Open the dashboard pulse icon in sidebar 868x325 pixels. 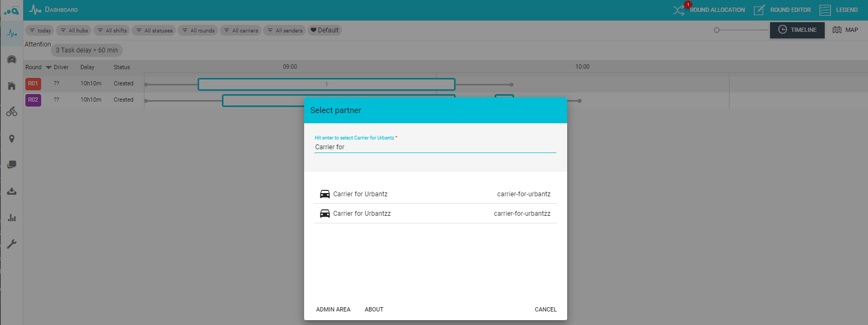tap(11, 34)
